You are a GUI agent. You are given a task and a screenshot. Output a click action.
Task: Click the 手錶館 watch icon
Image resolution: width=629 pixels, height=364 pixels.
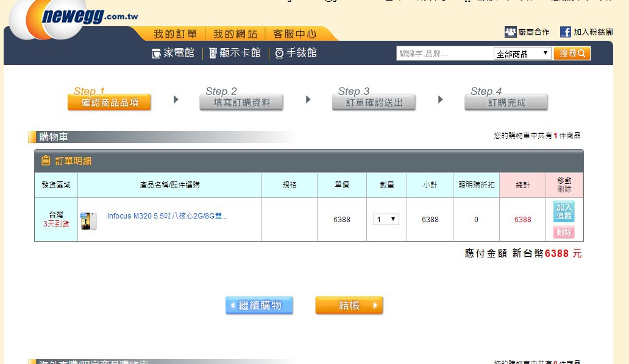pos(279,53)
